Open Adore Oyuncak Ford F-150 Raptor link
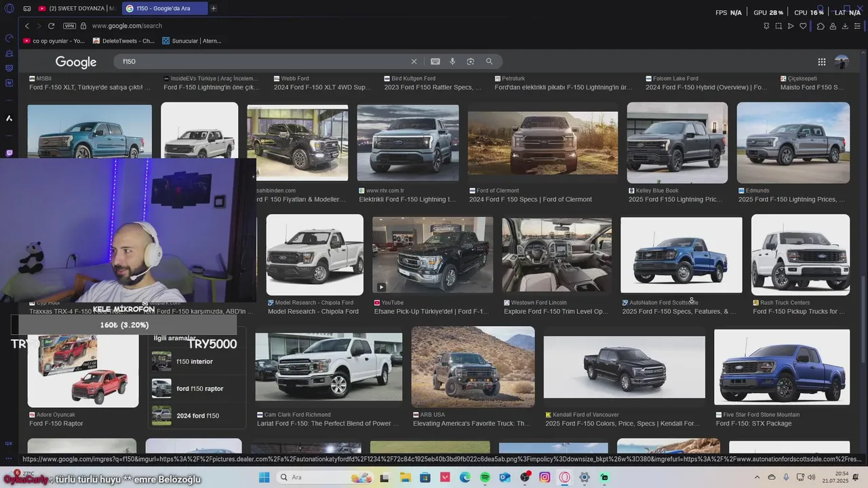The height and width of the screenshot is (488, 868). coord(56,424)
